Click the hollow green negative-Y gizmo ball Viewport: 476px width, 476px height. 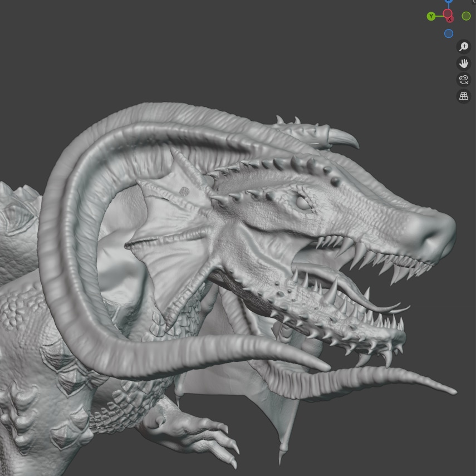pyautogui.click(x=466, y=16)
